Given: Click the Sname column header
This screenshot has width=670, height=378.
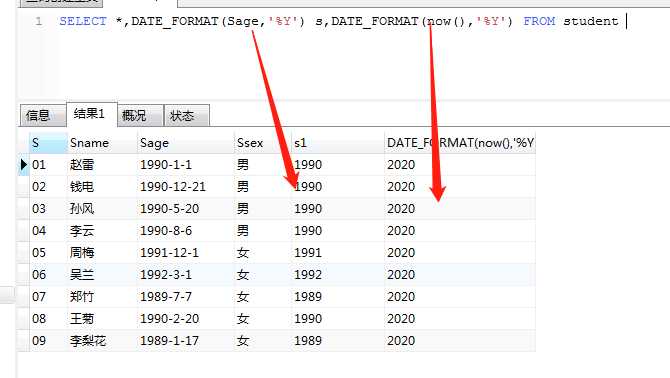Looking at the screenshot, I should coord(102,143).
